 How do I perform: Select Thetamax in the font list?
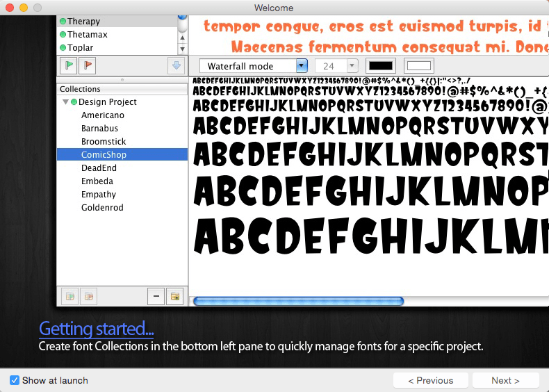click(x=117, y=34)
